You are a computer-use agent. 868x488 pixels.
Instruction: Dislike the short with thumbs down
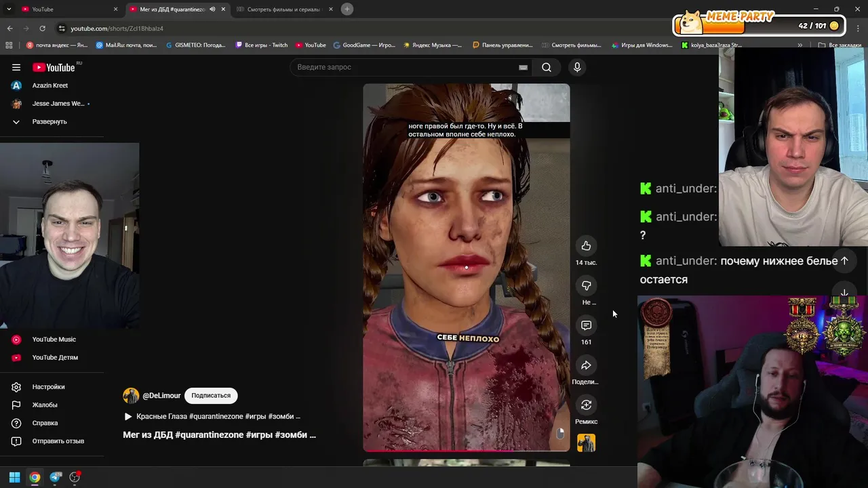point(586,285)
